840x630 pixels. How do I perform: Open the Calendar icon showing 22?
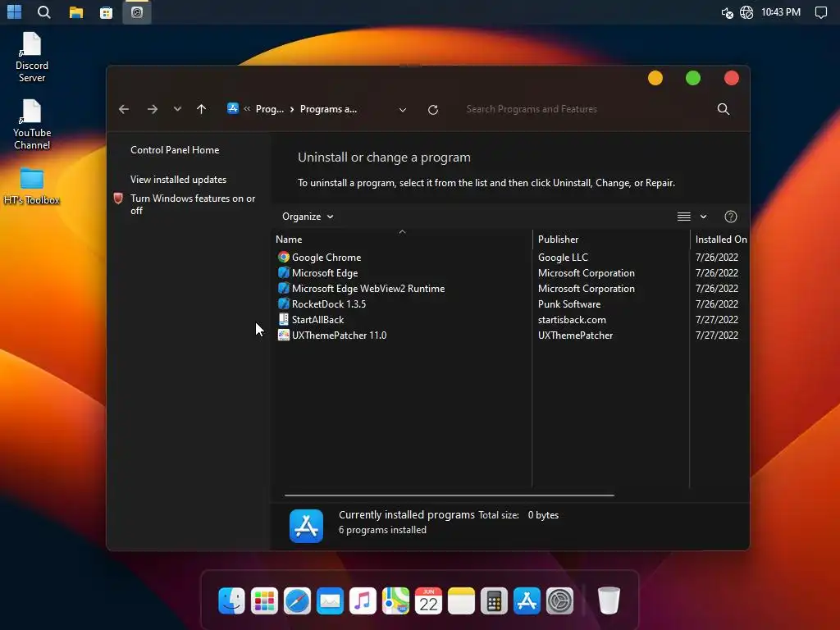click(x=428, y=600)
